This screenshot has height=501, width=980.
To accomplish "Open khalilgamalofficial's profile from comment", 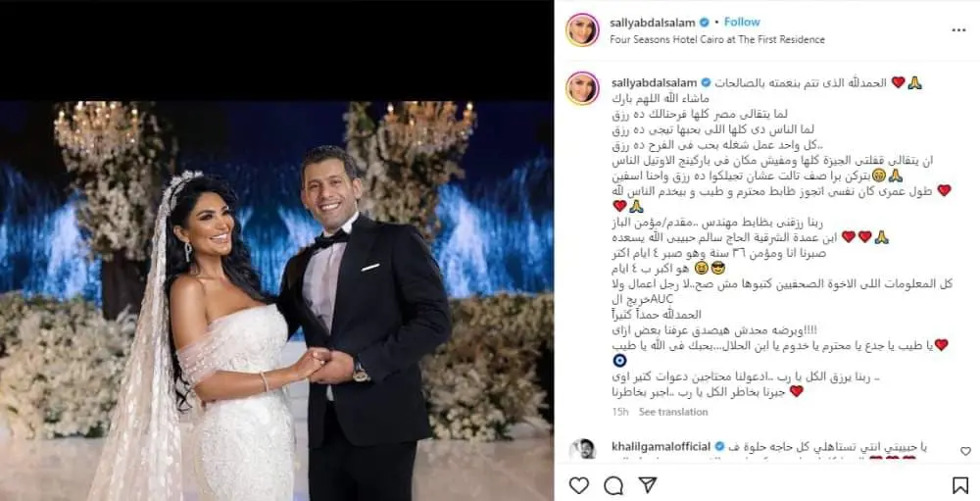I will coord(661,446).
